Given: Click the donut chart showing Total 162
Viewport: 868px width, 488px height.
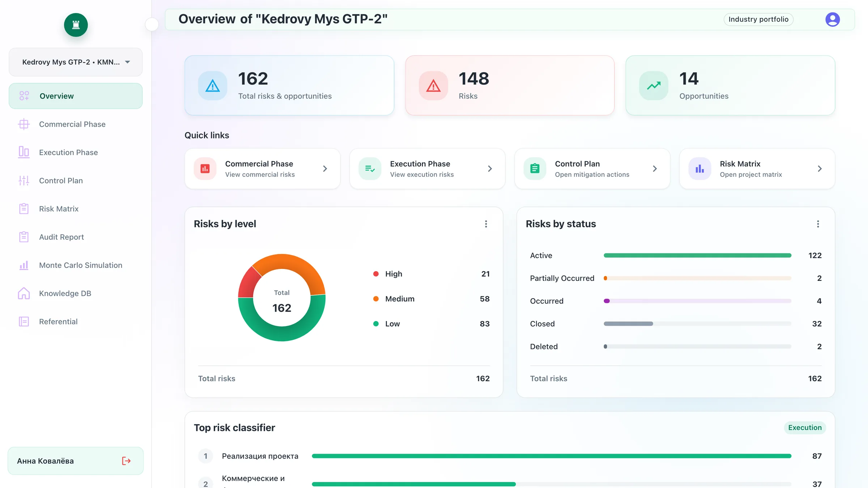Looking at the screenshot, I should click(x=282, y=297).
